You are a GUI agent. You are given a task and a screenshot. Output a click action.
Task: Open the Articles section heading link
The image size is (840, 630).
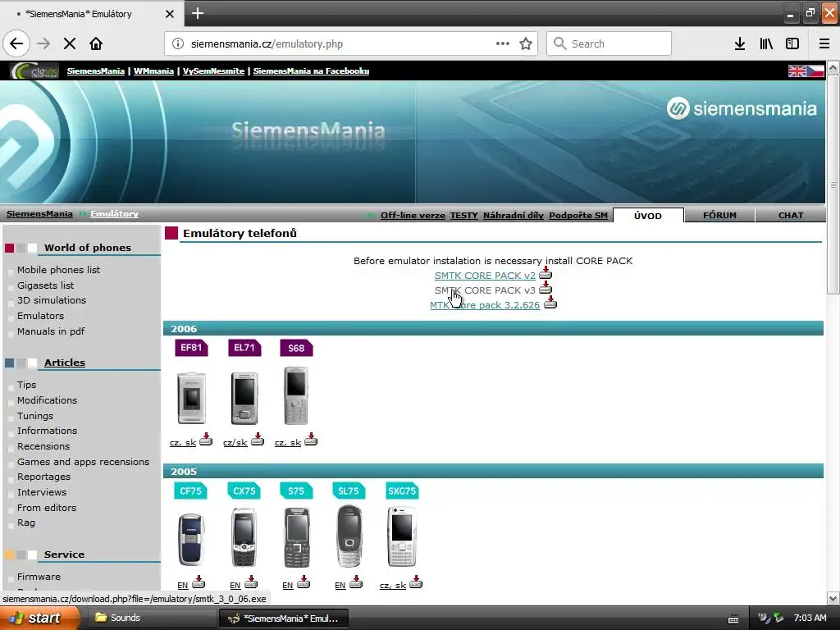coord(65,363)
